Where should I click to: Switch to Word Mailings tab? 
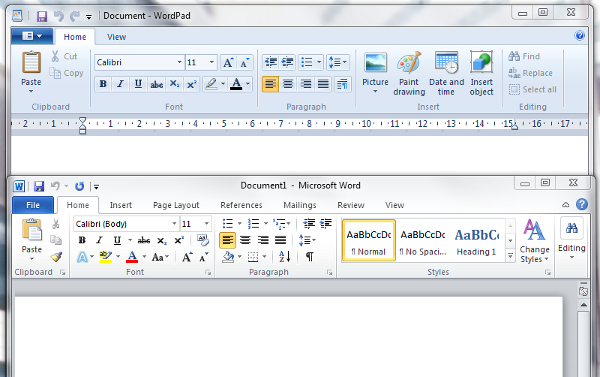point(300,205)
